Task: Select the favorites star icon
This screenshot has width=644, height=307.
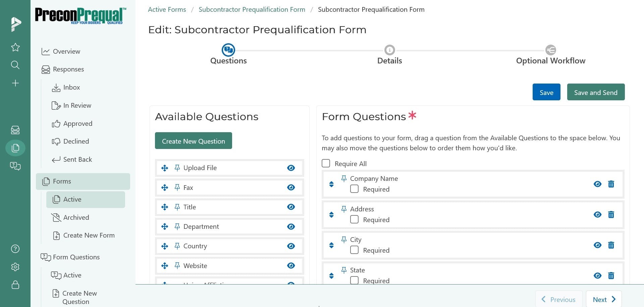Action: pyautogui.click(x=15, y=47)
